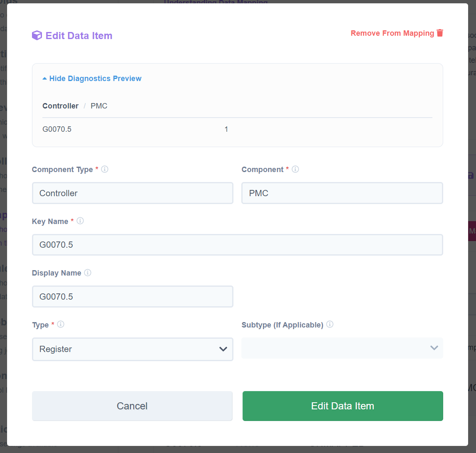Open the Subtype (If Applicable) dropdown

pos(342,348)
